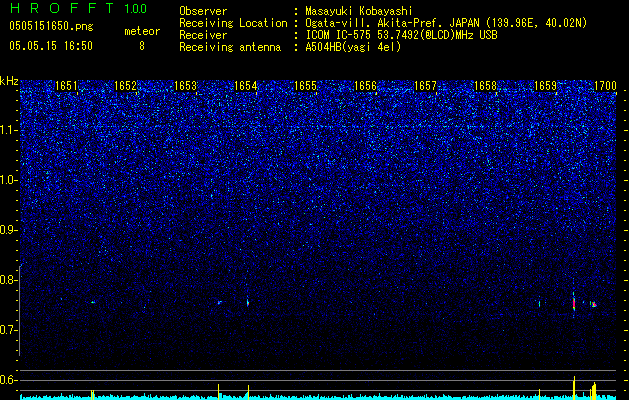The height and width of the screenshot is (400, 629).
Task: Click the 1652 time marker
Action: click(126, 86)
